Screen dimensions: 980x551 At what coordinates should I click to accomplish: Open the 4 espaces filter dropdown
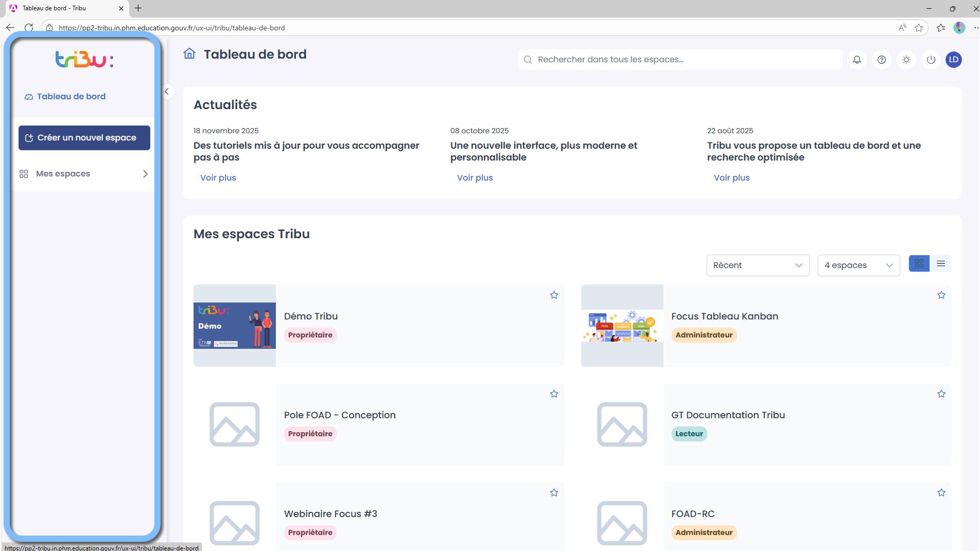point(859,265)
